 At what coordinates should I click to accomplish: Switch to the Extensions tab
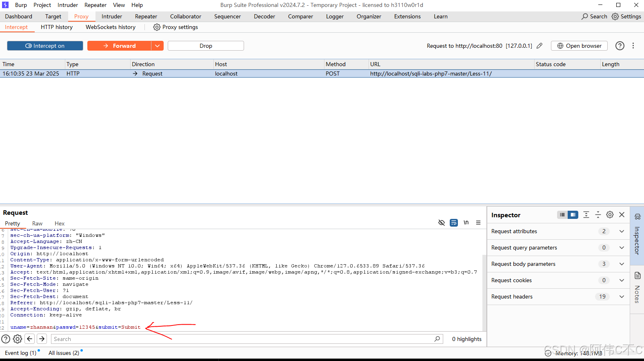tap(407, 16)
